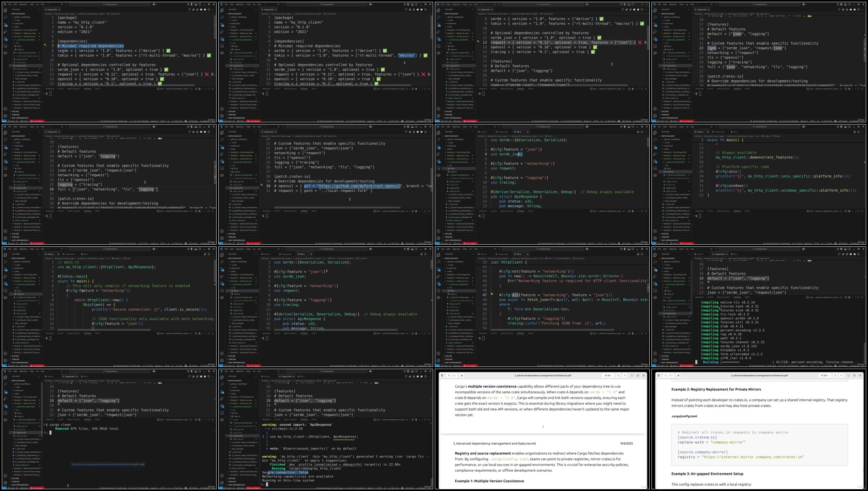
Task: Click new terminal plus in "cargo clean" frame
Action: [191, 419]
